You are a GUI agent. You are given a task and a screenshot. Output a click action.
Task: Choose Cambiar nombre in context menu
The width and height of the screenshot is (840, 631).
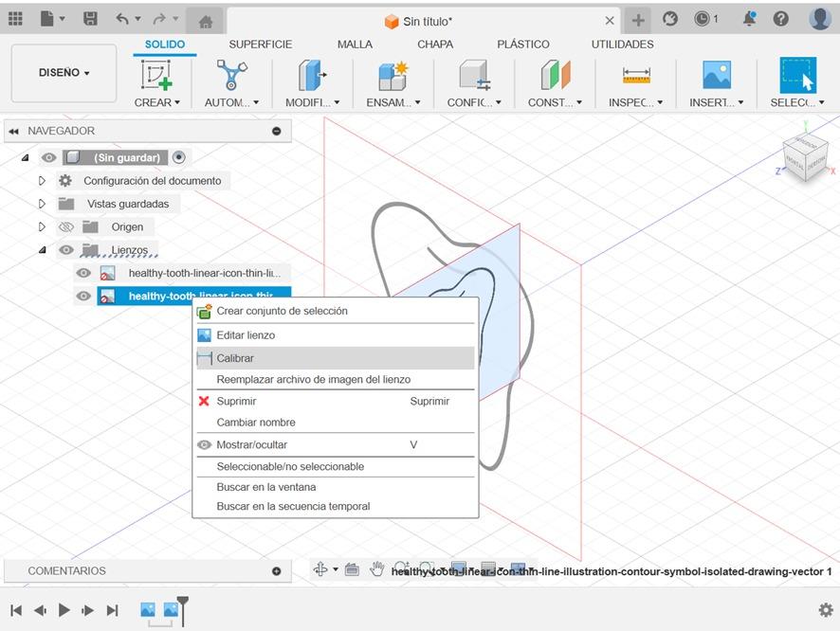tap(336, 423)
